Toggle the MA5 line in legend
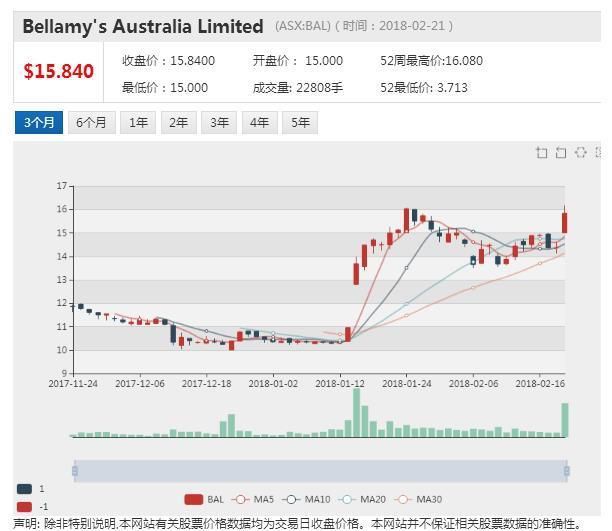Screen dimensions: 612x531 tap(253, 499)
